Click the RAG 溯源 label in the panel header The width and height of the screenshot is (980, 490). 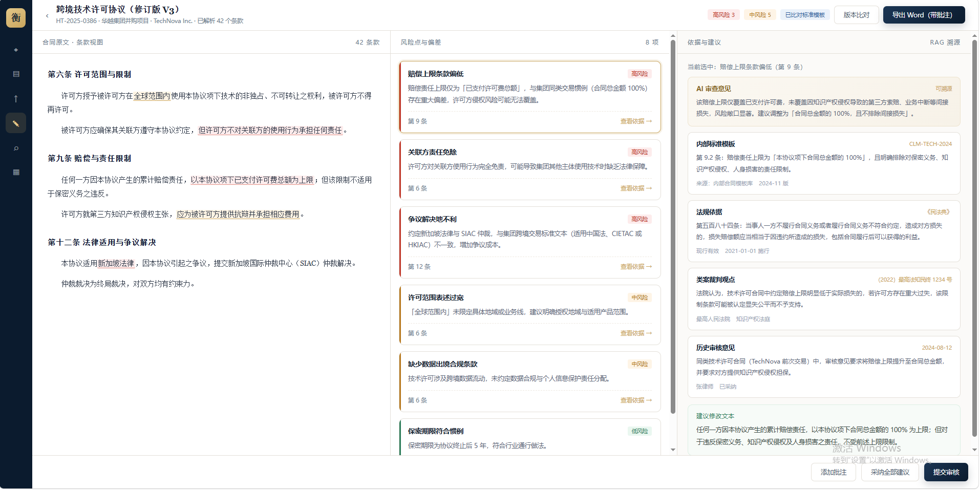tap(945, 42)
